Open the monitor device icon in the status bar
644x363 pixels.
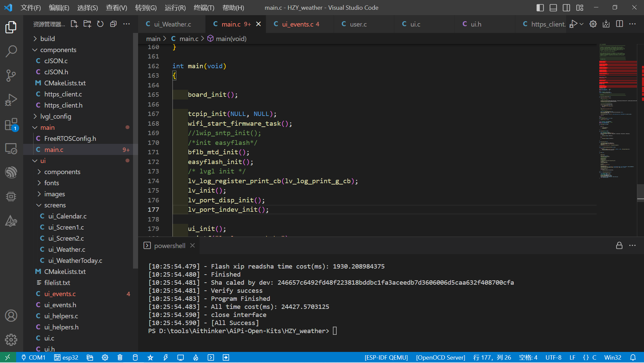coord(181,358)
